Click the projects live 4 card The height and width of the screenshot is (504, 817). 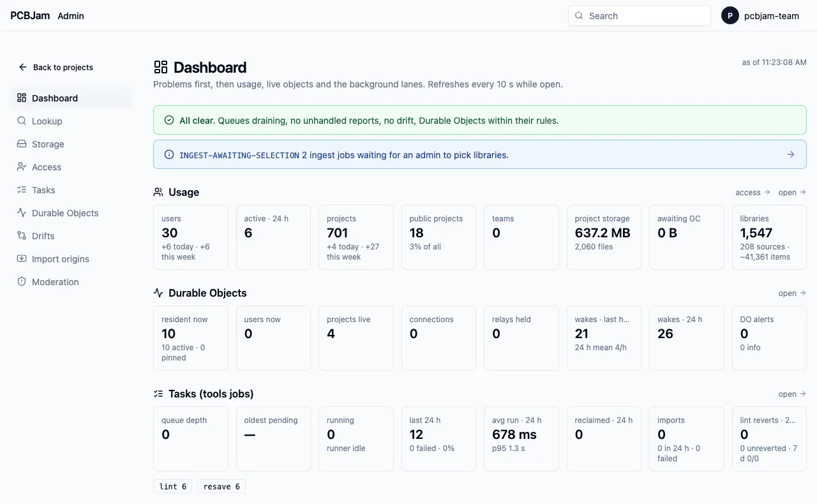click(356, 338)
